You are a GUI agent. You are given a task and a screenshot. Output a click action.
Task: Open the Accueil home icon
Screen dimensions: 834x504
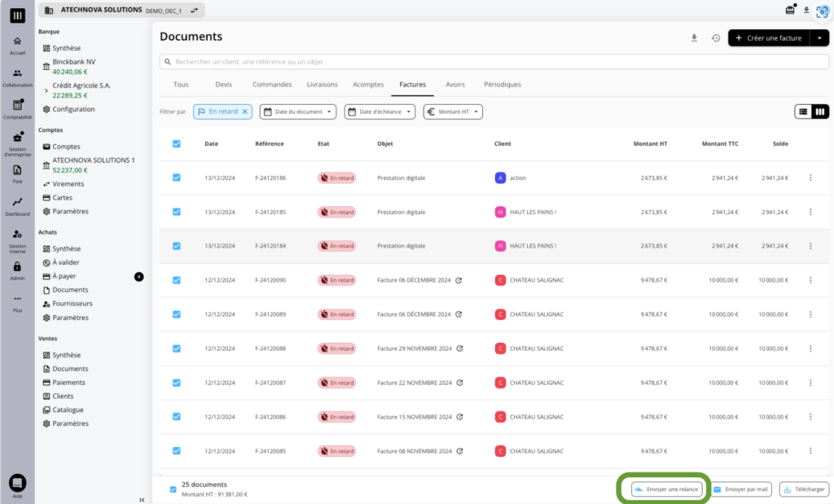point(18,42)
